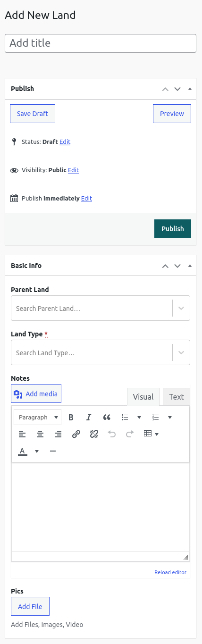This screenshot has width=202, height=644.
Task: Click the undo arrow icon
Action: click(x=112, y=434)
